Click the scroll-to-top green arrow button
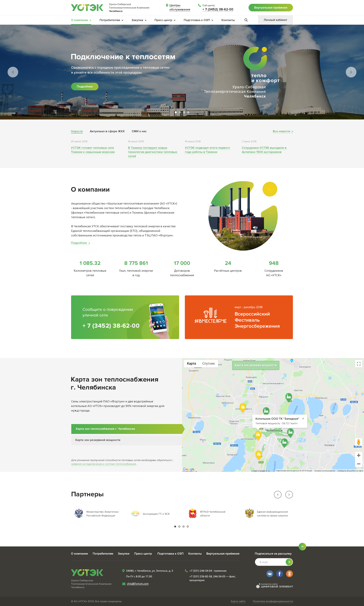 [x=302, y=547]
